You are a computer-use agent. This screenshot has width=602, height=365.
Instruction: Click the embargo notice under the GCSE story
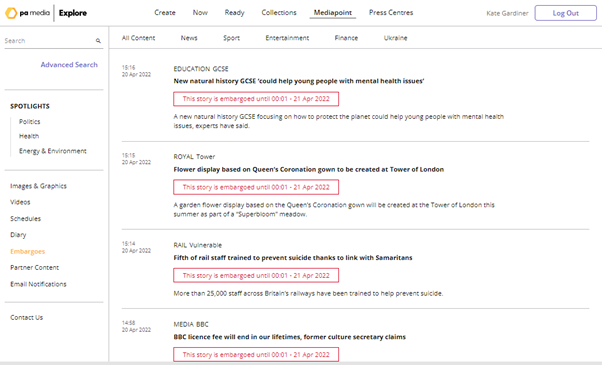(x=256, y=99)
